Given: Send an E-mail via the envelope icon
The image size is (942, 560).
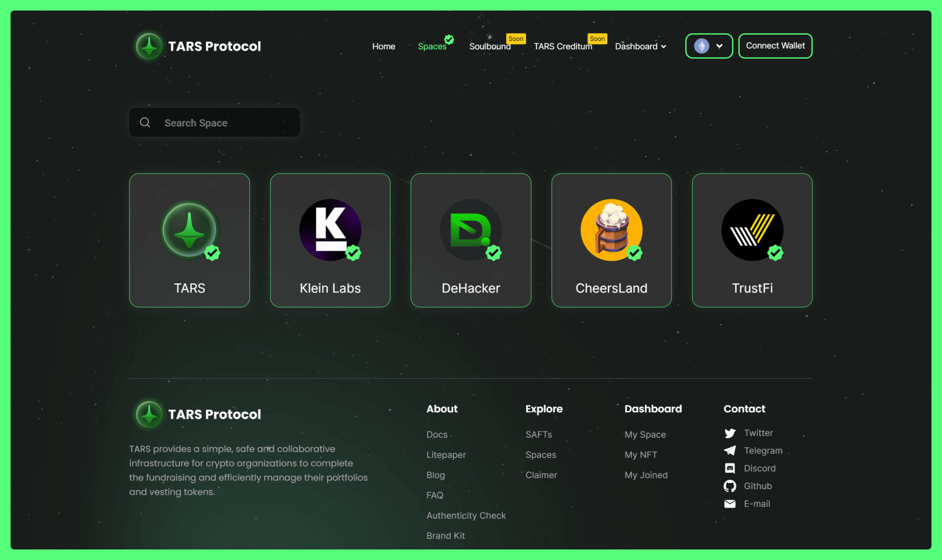Looking at the screenshot, I should coord(730,503).
